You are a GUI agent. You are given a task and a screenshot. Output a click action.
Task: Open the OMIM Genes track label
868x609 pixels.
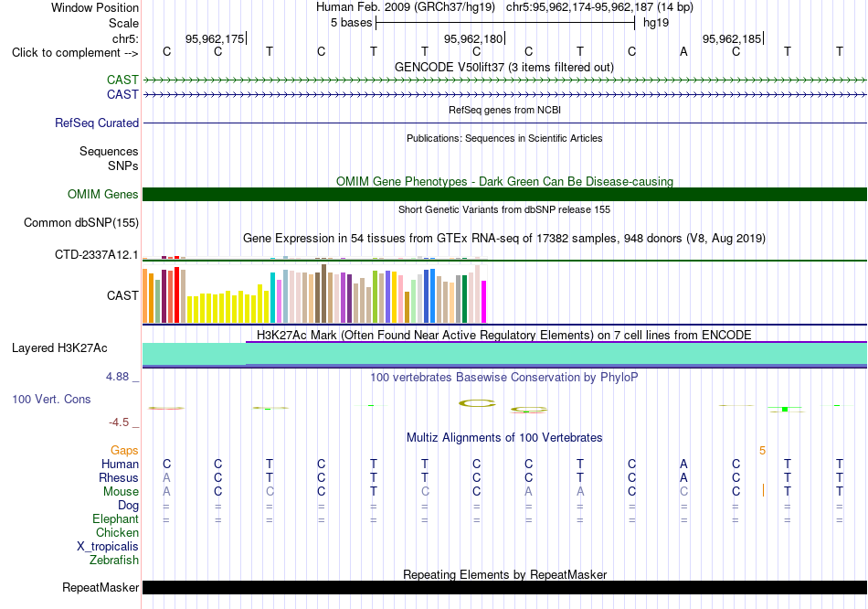tap(102, 194)
